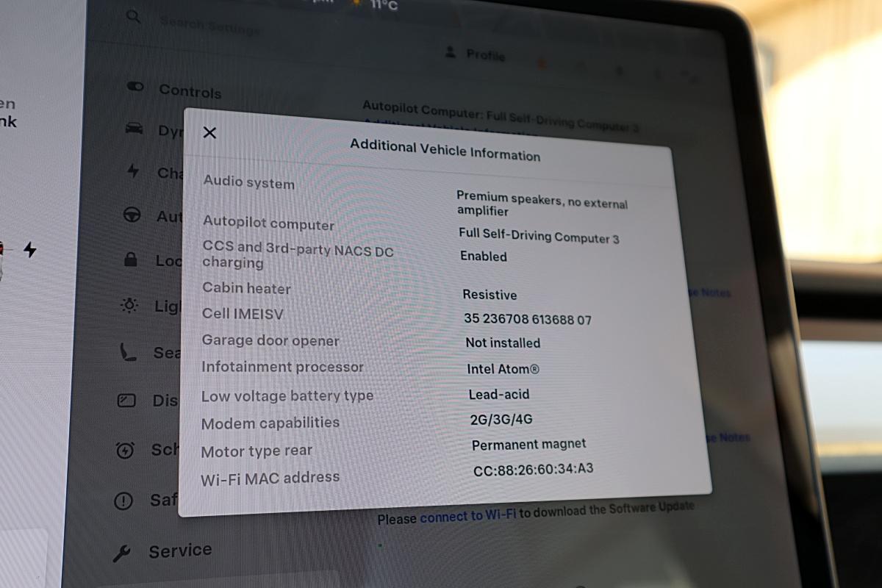Select the Wi-Fi MAC address value CC:88:26:60:34:A3
This screenshot has width=882, height=588.
pyautogui.click(x=533, y=468)
